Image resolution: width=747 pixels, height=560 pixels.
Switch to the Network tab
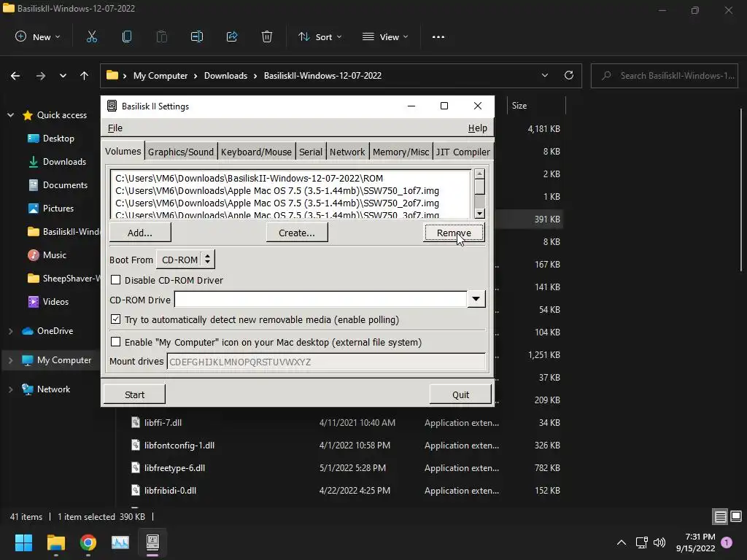click(x=347, y=152)
